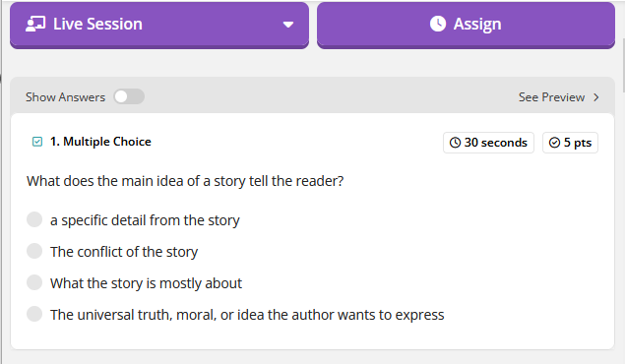Click the checkmark icon beside 5 pts
625x364 pixels.
(x=554, y=143)
